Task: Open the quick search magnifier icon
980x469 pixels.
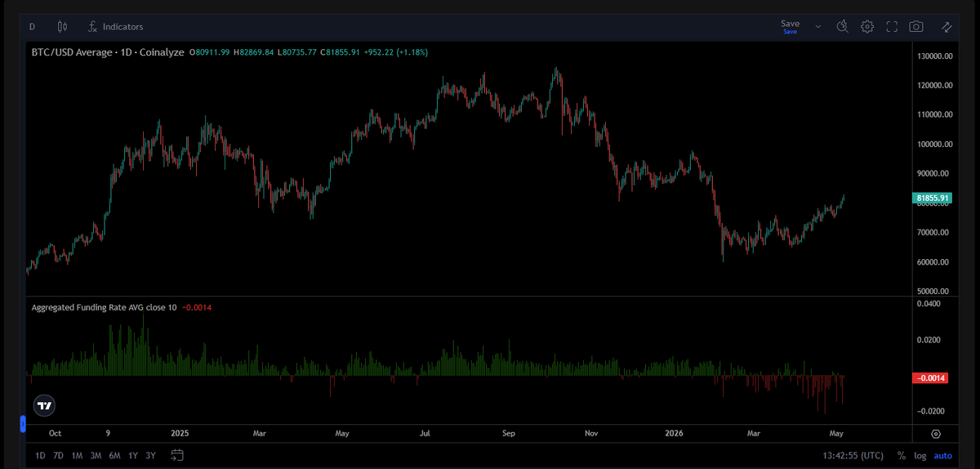Action: click(x=842, y=26)
